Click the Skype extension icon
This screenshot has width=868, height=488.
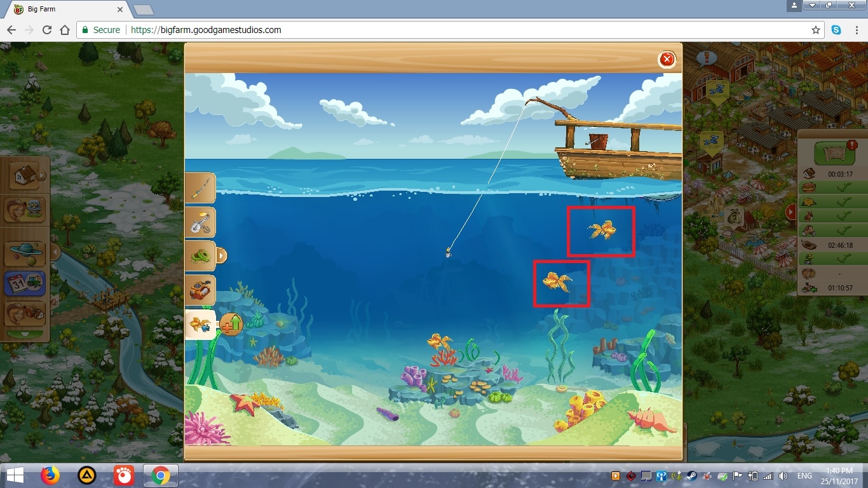pyautogui.click(x=836, y=30)
